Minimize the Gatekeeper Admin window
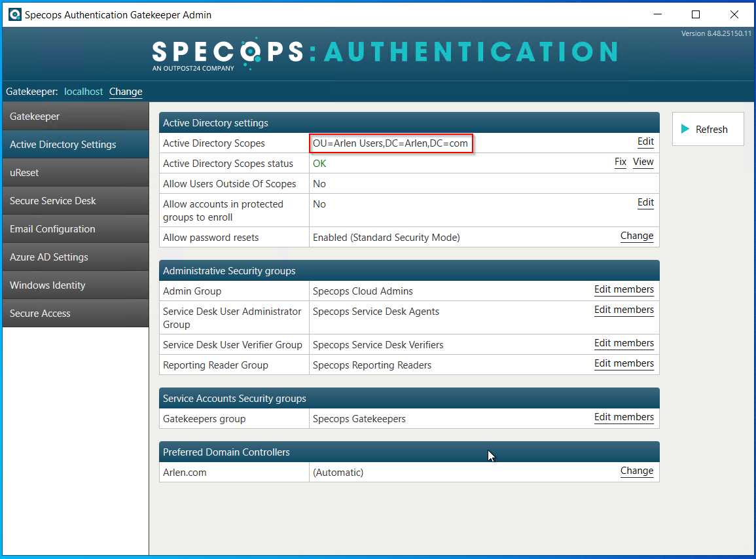 [x=658, y=14]
